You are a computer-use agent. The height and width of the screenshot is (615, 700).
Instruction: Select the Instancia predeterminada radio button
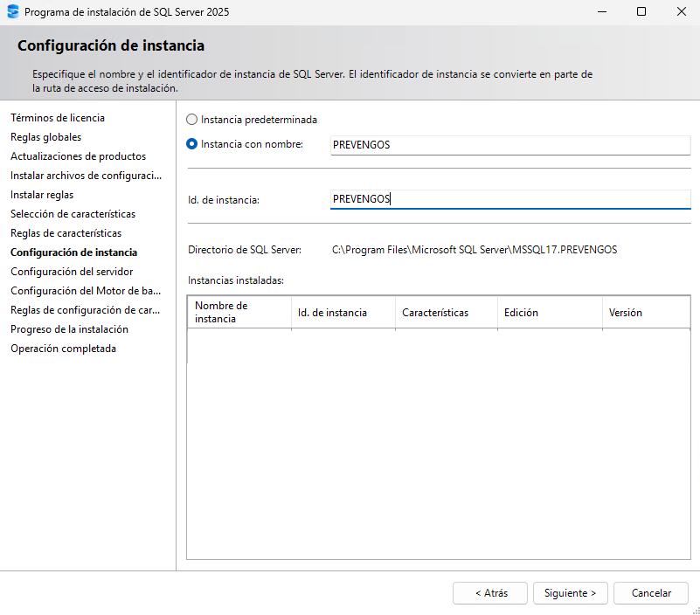(191, 120)
